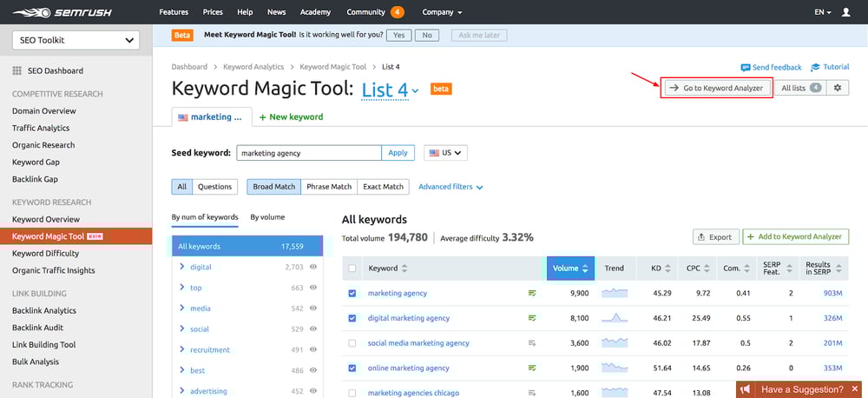Click the community notifications badge 4
Screen dimensions: 868x398
(x=397, y=11)
